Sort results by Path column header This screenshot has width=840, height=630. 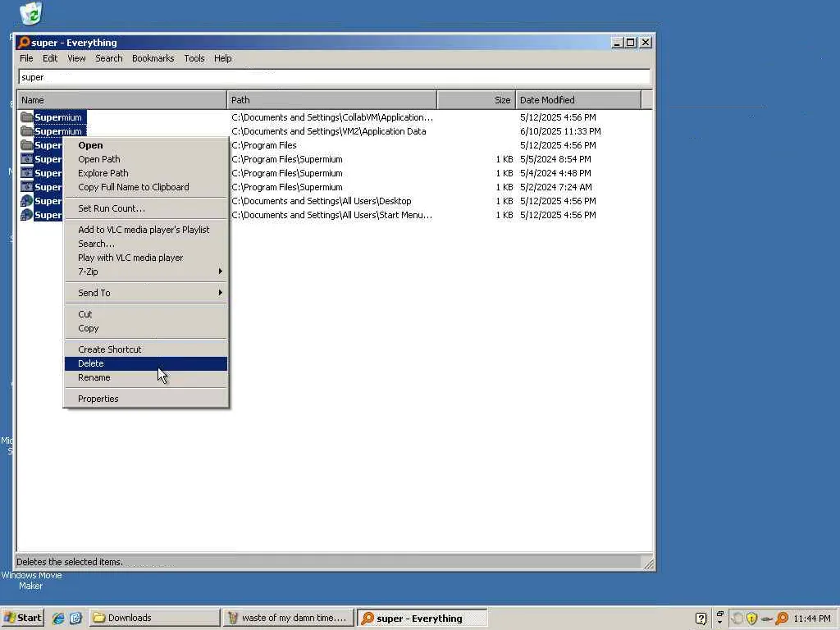click(x=331, y=100)
